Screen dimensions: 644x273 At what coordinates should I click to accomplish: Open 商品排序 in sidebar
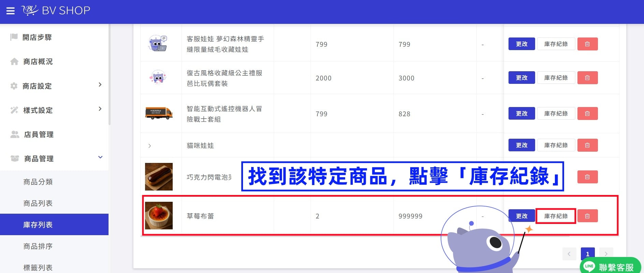[38, 246]
